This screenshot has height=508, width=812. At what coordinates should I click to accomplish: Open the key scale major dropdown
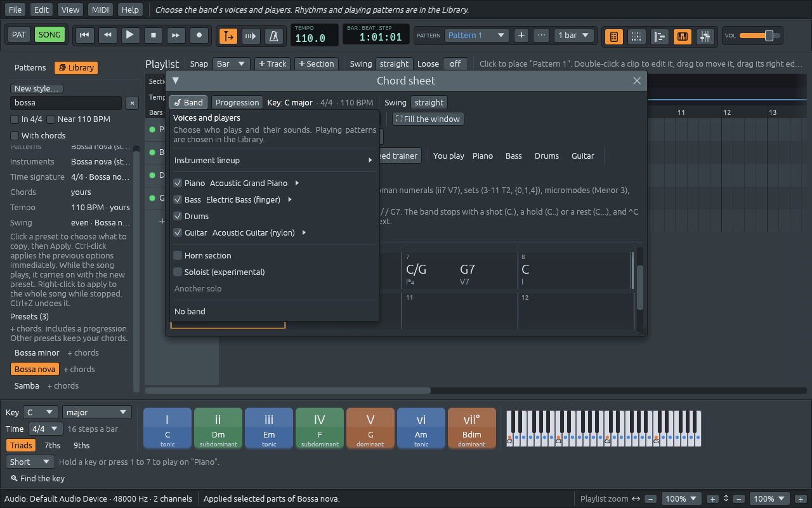[96, 412]
